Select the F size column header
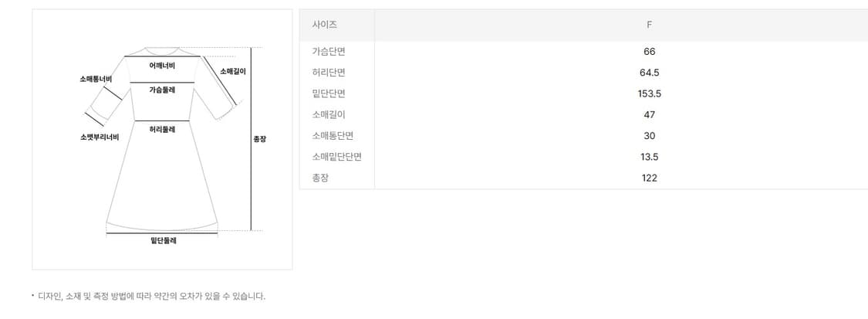This screenshot has height=319, width=868. [x=649, y=25]
